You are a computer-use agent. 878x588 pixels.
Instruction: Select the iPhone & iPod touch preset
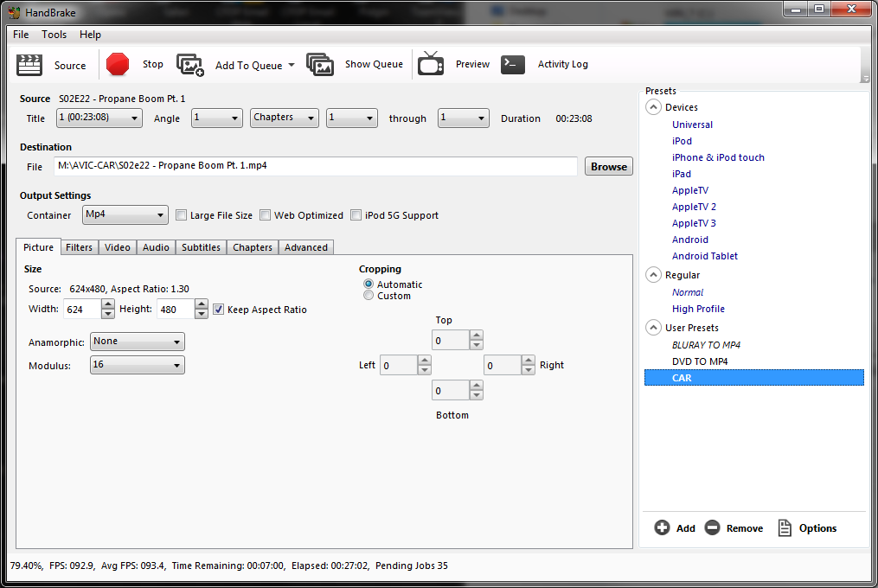[718, 157]
